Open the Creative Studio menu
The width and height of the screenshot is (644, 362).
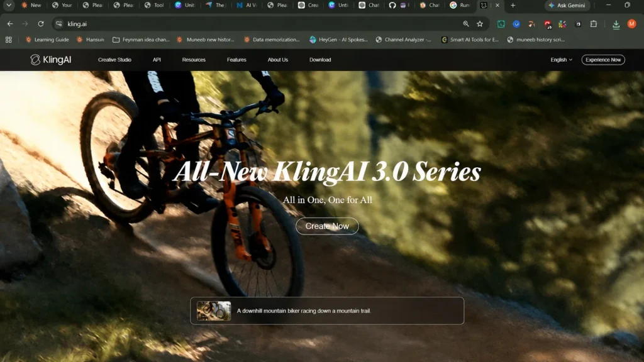114,60
